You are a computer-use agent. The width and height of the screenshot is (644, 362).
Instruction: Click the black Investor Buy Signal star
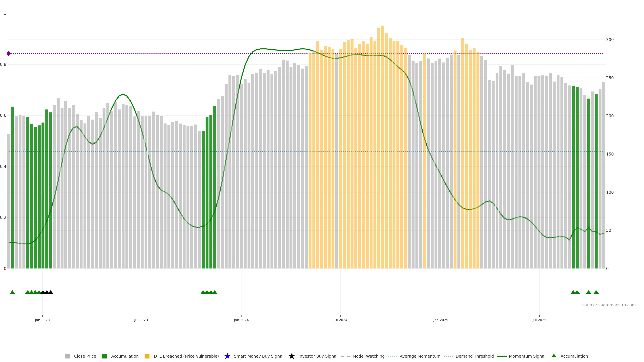(291, 356)
